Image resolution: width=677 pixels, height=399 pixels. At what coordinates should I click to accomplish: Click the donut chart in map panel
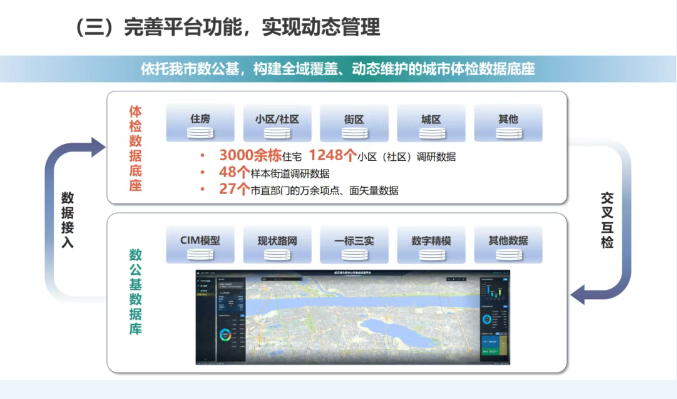pyautogui.click(x=225, y=335)
